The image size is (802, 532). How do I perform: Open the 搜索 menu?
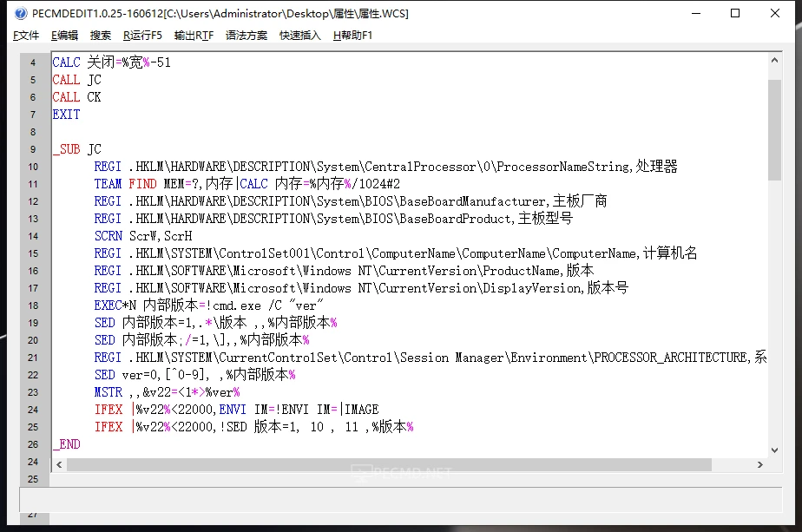[101, 36]
